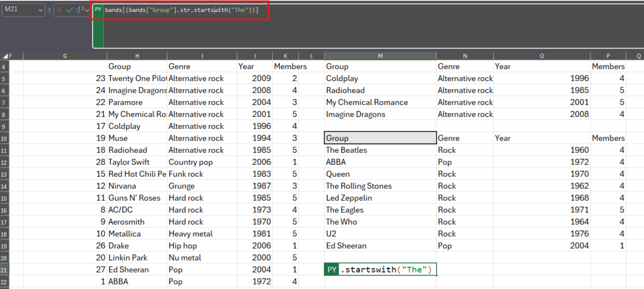Click the Taylor Swift cell
The image size is (644, 289).
click(x=136, y=162)
